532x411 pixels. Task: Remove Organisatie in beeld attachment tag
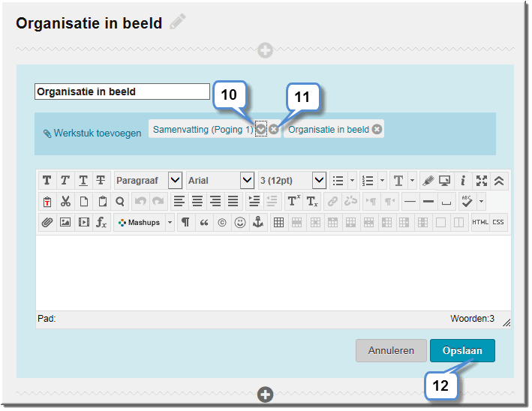coord(377,129)
